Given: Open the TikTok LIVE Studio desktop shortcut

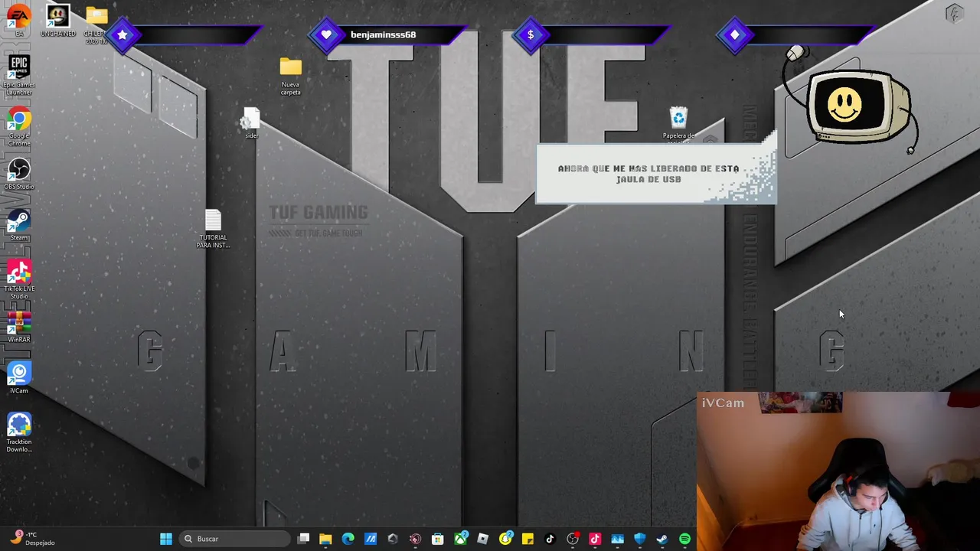Looking at the screenshot, I should point(19,279).
